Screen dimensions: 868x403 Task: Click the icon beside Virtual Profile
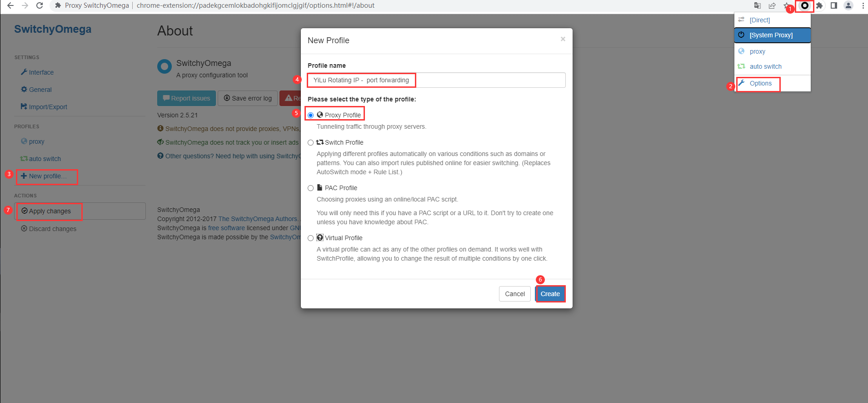click(320, 237)
